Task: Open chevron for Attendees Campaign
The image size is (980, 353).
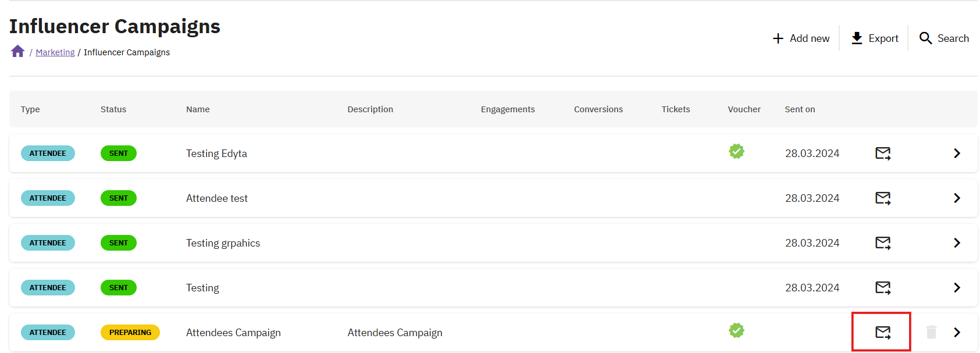Action: (x=957, y=332)
